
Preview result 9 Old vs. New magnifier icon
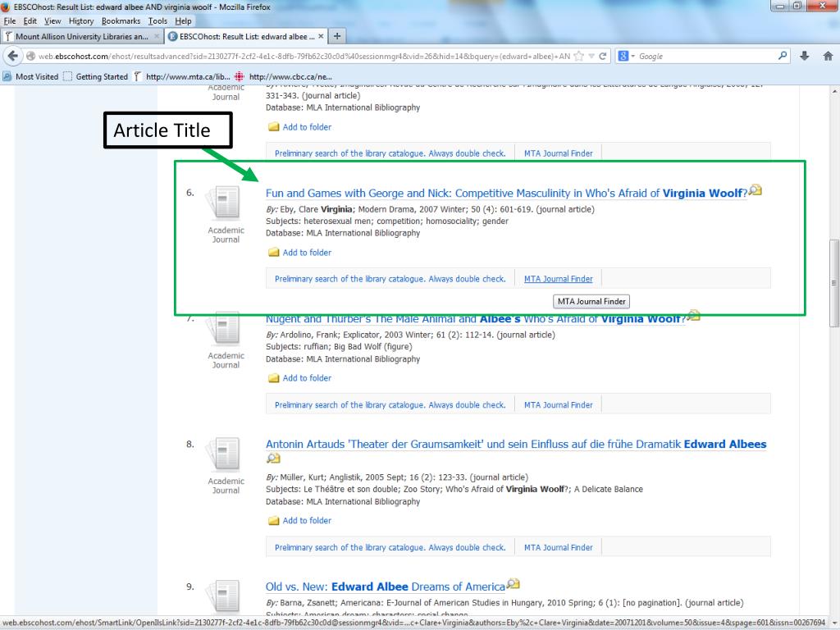coord(514,583)
